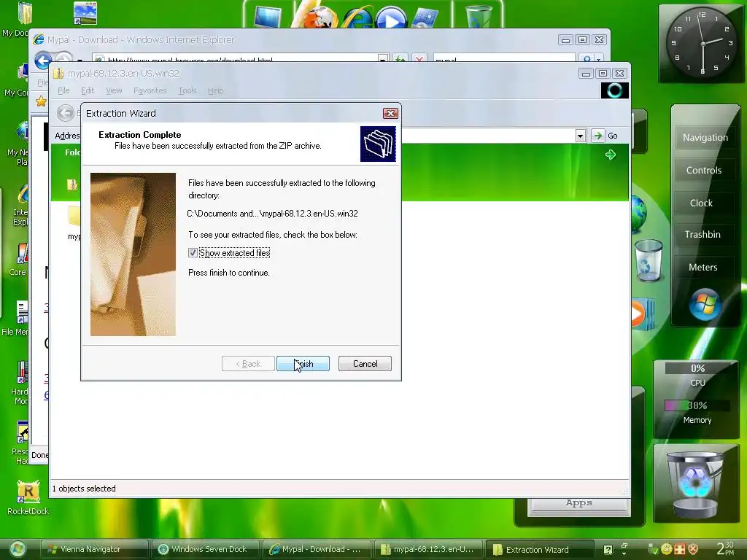Switch to mypal-68.12.3 folder taskbar button
Screen dimensions: 747x560
coord(428,549)
